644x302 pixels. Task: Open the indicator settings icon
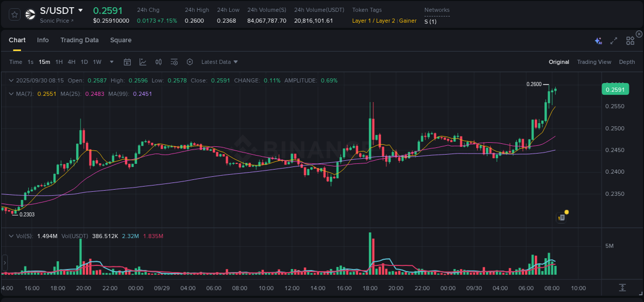pyautogui.click(x=174, y=62)
